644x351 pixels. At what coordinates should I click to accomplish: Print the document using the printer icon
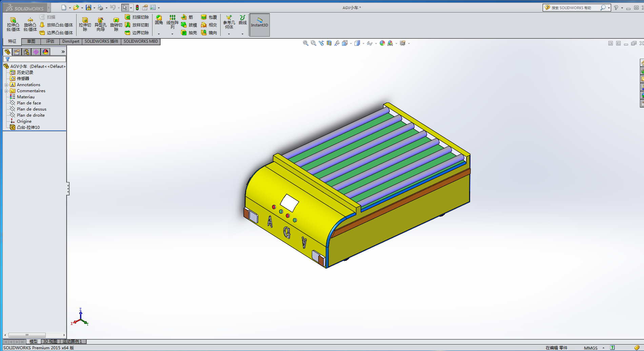tap(100, 7)
